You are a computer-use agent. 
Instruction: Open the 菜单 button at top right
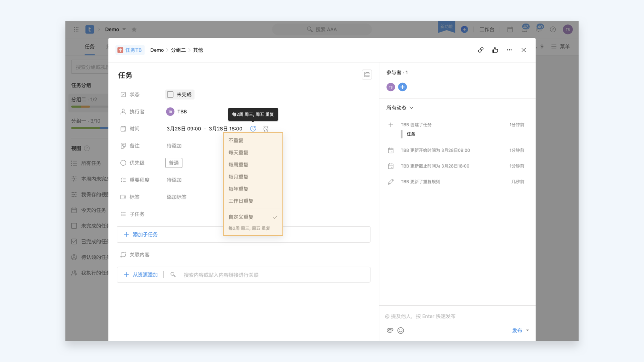560,47
